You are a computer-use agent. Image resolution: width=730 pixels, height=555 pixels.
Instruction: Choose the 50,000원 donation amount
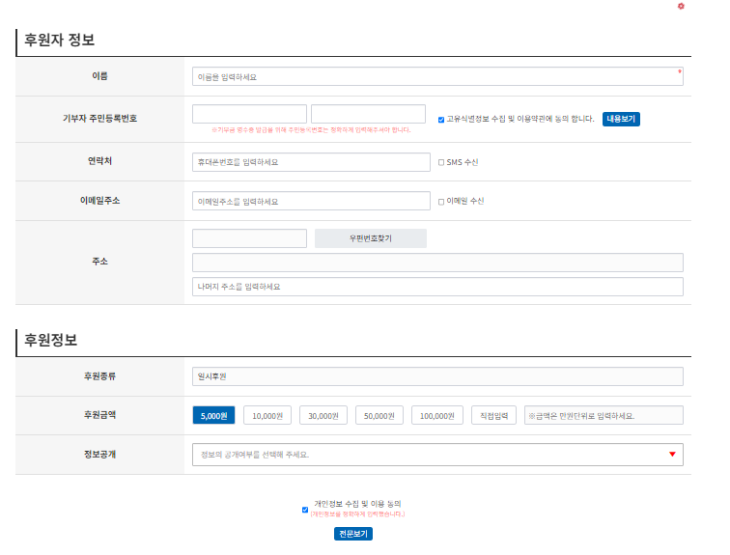[x=379, y=415]
